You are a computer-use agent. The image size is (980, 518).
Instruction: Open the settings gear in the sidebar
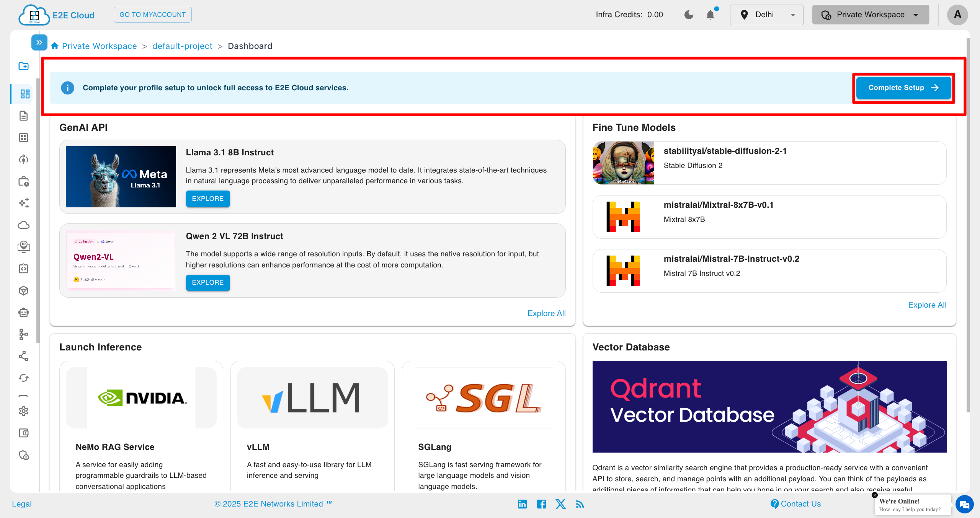tap(24, 411)
